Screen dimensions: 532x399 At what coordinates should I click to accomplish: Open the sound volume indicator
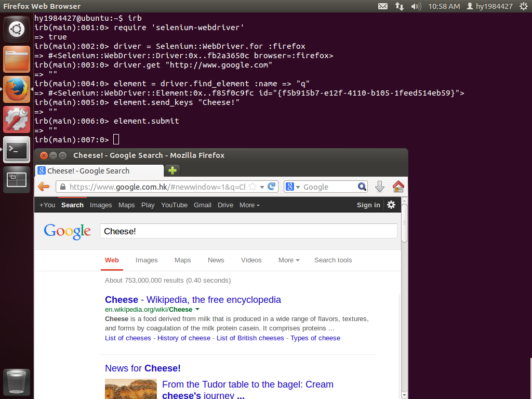[416, 6]
